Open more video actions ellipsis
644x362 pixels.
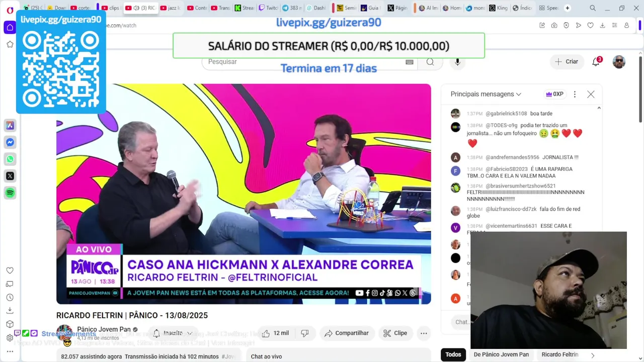424,333
